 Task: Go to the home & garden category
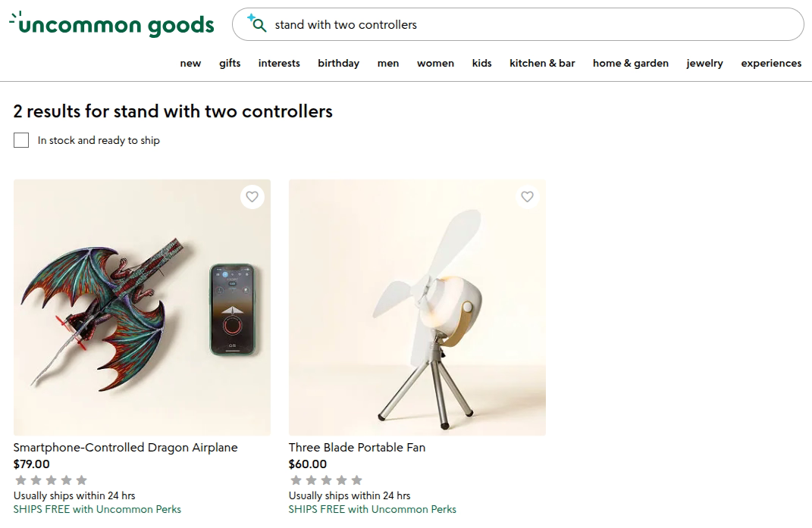click(x=631, y=63)
